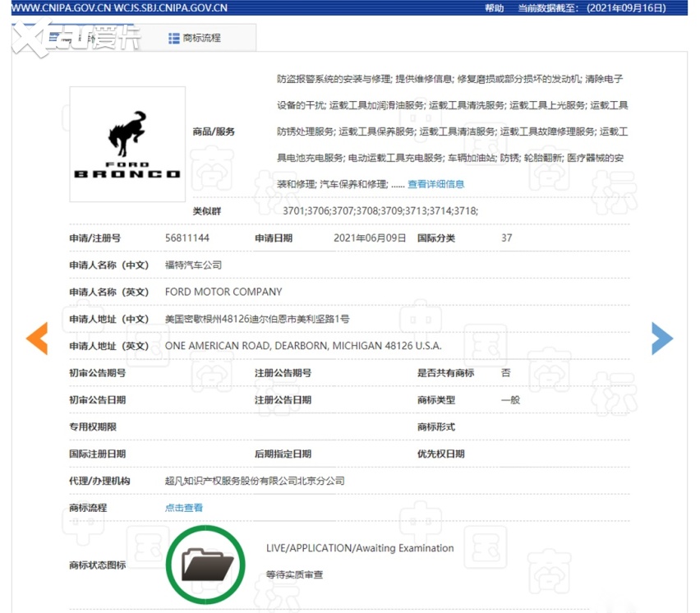Click the FORD MOTOR COMPANY applicant name
Screen dimensions: 700x613
point(223,292)
